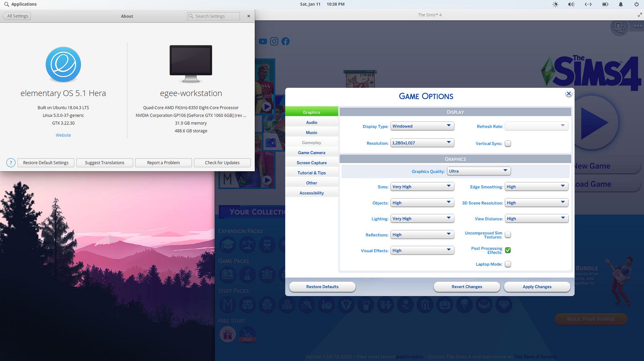The height and width of the screenshot is (361, 644).
Task: Open the Facebook icon in Sims 4 menu
Action: point(286,42)
